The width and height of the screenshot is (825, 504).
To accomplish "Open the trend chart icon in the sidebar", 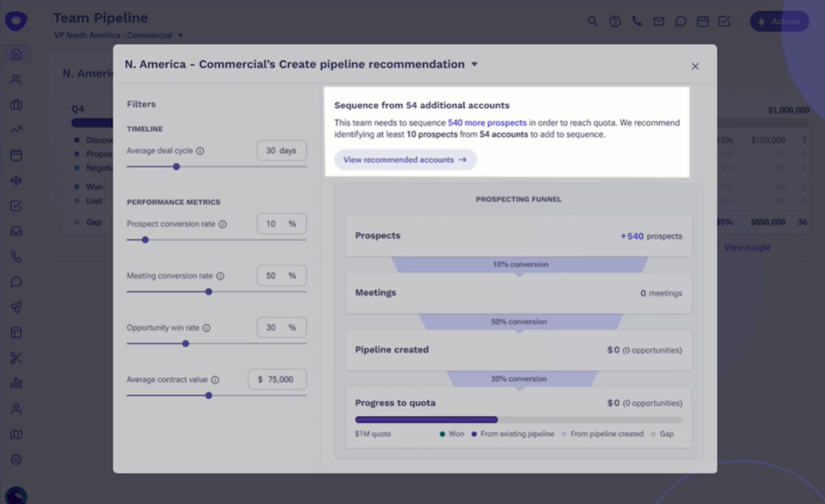I will click(x=16, y=129).
